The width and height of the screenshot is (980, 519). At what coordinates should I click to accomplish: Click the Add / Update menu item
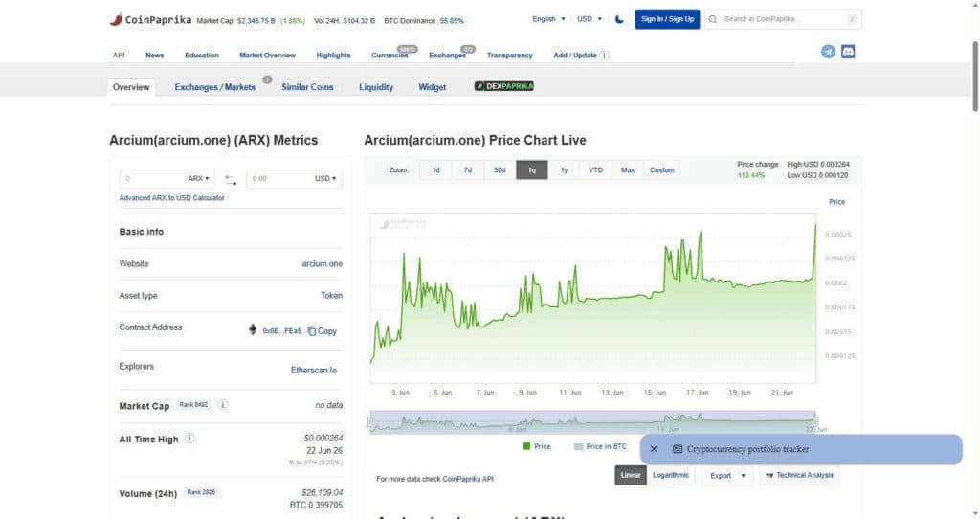(x=575, y=55)
